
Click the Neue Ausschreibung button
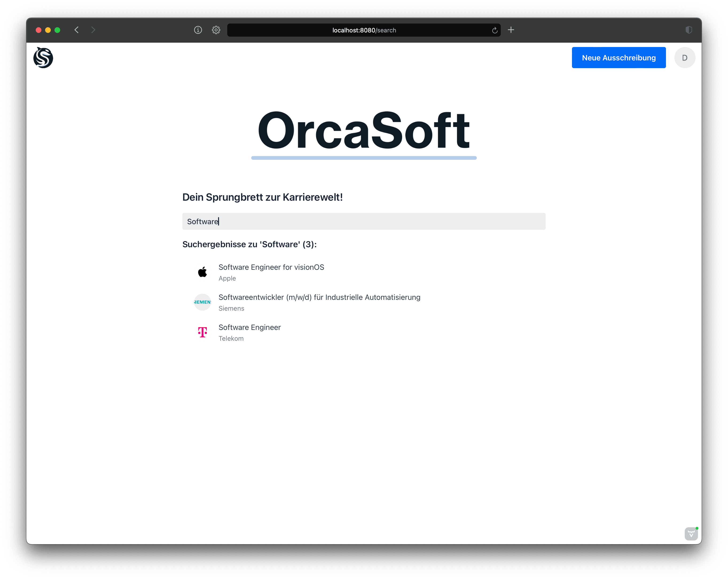point(618,58)
